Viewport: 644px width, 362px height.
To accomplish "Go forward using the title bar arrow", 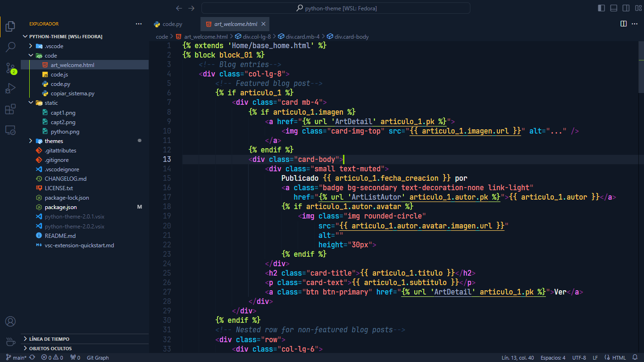I will pos(191,8).
